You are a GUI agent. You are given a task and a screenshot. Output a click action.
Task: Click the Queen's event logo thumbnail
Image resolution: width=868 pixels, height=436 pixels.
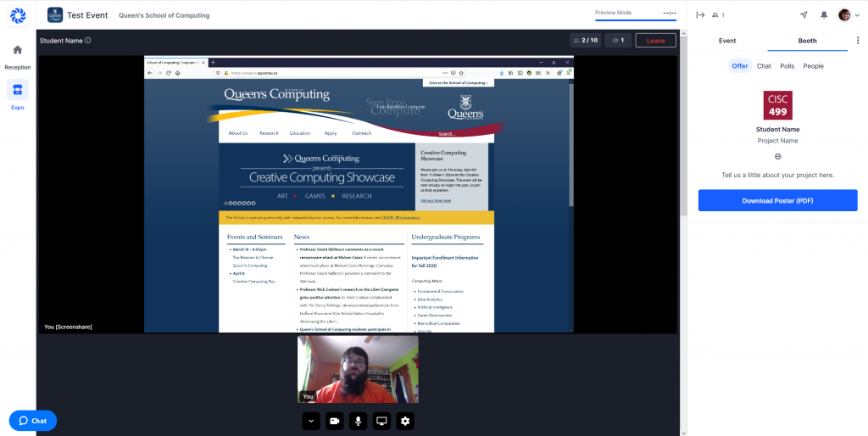55,15
